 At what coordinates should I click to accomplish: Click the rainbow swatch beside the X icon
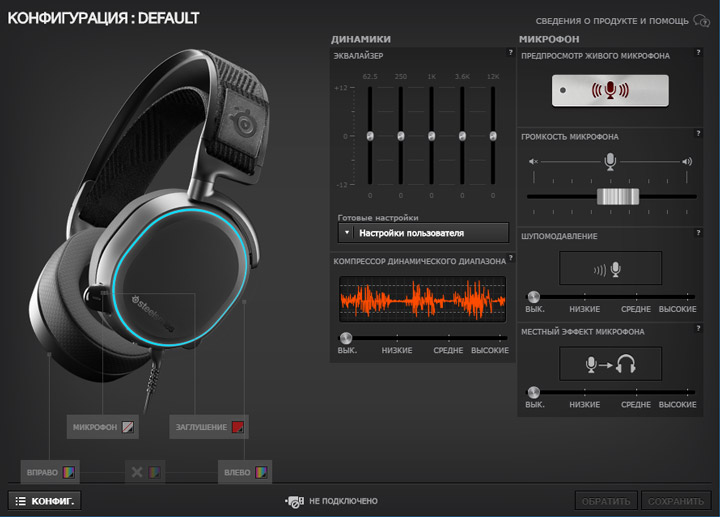pyautogui.click(x=154, y=472)
